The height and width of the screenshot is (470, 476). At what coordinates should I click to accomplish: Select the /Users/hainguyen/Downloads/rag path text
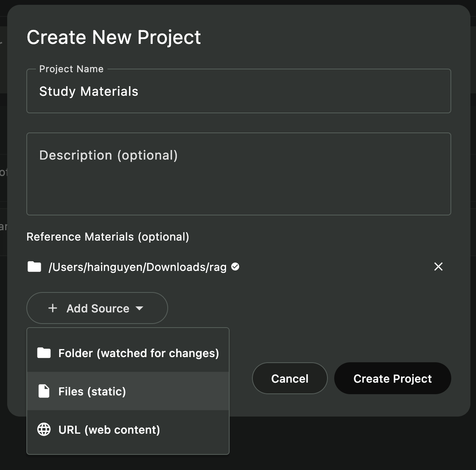point(137,267)
